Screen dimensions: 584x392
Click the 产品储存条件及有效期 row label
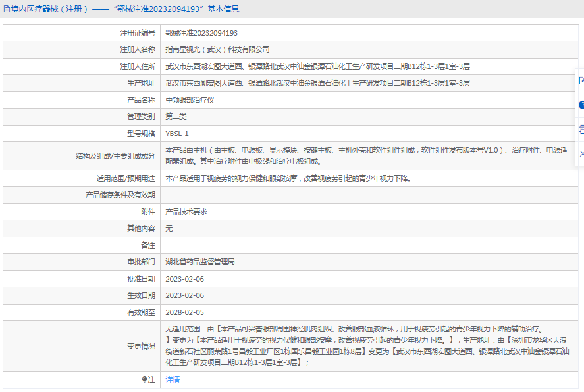120,195
